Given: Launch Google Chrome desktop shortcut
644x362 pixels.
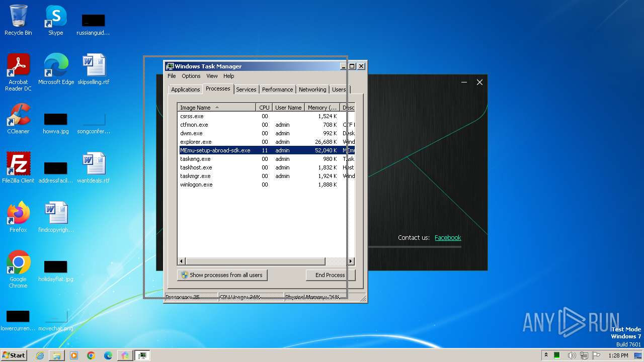Looking at the screenshot, I should (x=18, y=270).
